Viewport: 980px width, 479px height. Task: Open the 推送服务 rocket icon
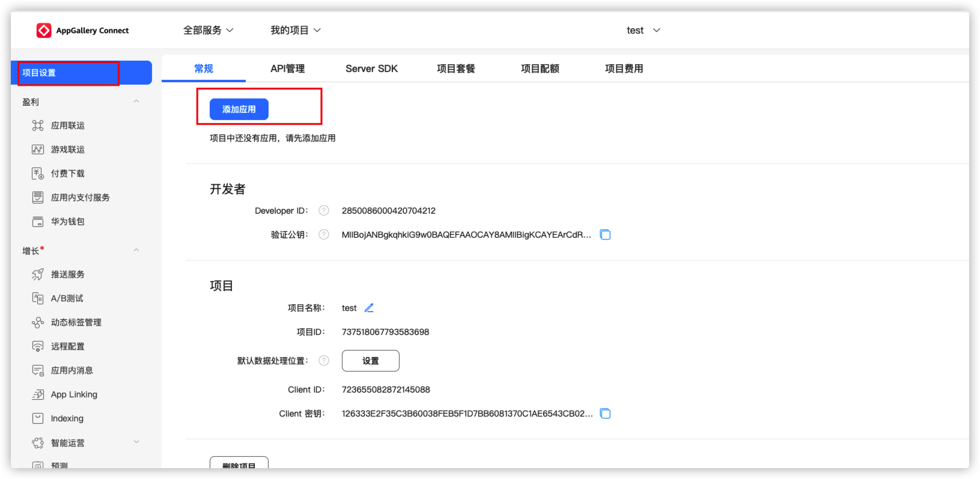(x=38, y=274)
